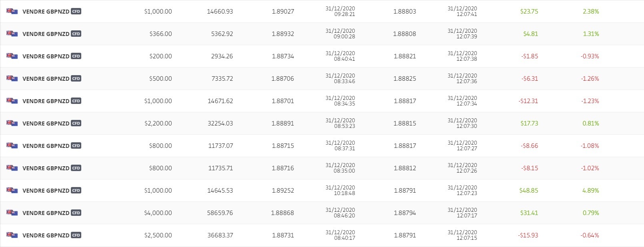The height and width of the screenshot is (247, 644).
Task: Open VENDRE GBPNZD trade opened at 09:28:21
Action: coord(46,12)
